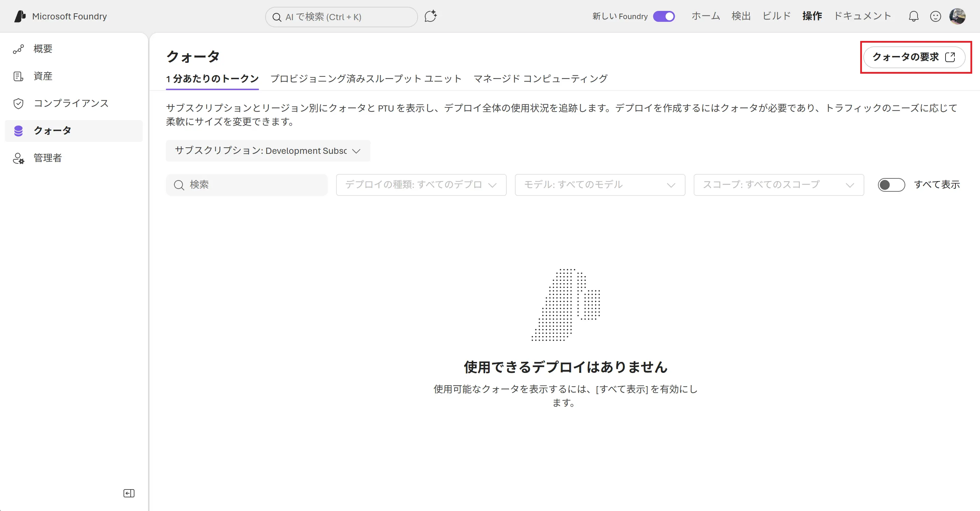Expand the サブスクリプション dropdown
Image resolution: width=980 pixels, height=511 pixels.
point(268,151)
